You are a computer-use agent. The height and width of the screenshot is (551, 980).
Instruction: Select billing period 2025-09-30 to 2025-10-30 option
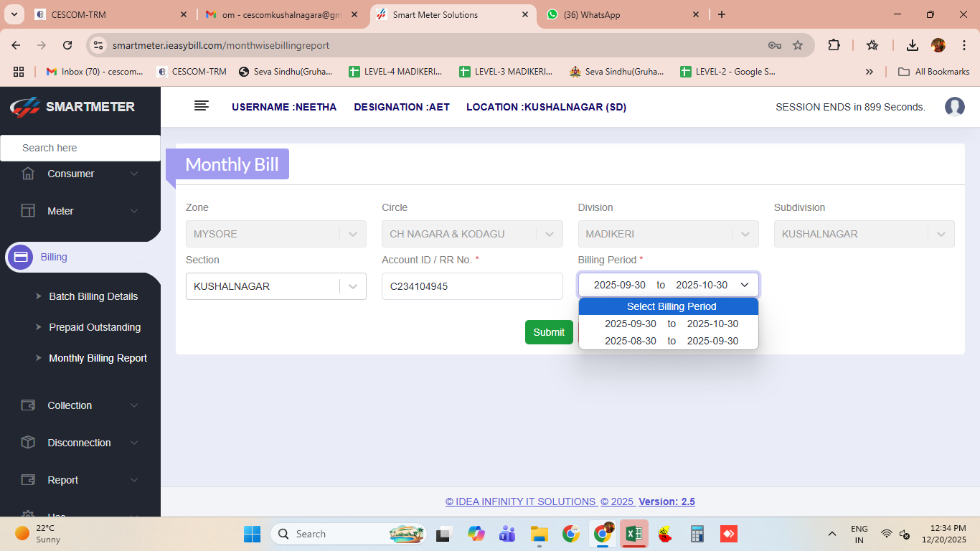click(669, 324)
